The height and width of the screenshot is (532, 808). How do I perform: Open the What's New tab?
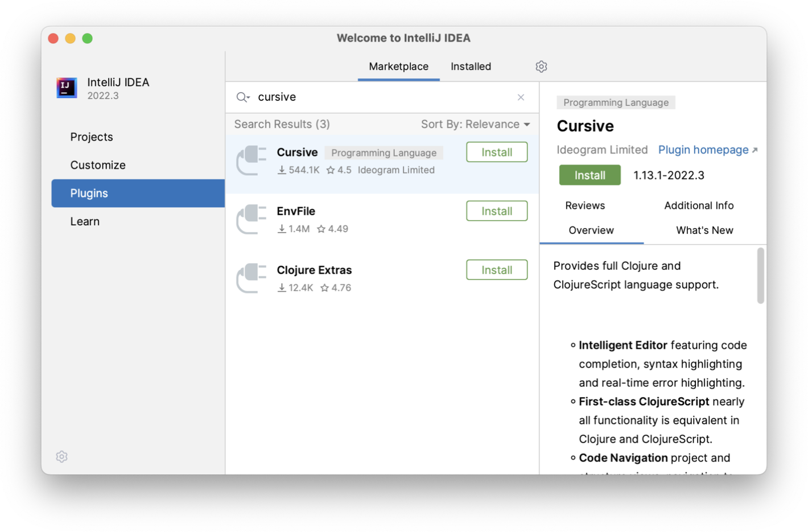[704, 230]
